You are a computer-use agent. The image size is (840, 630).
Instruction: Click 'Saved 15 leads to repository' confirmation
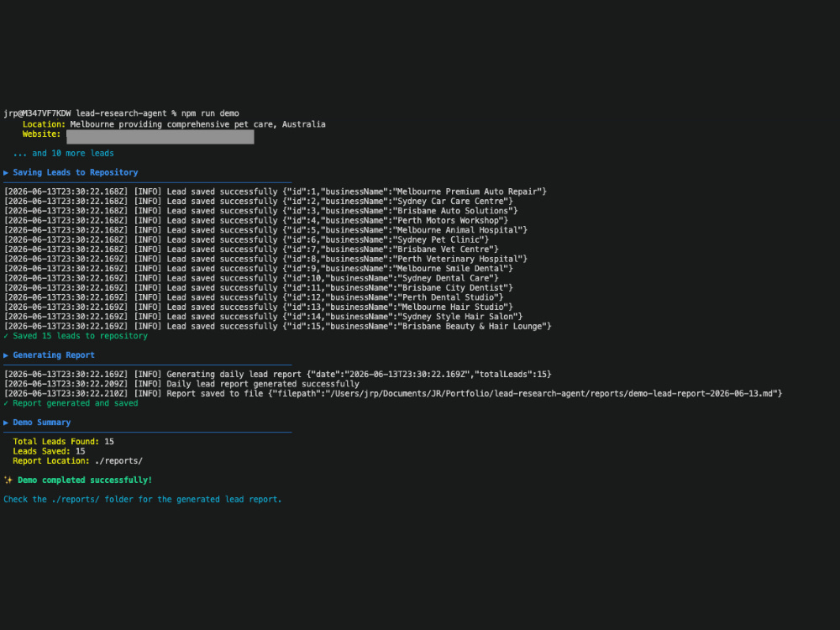76,336
